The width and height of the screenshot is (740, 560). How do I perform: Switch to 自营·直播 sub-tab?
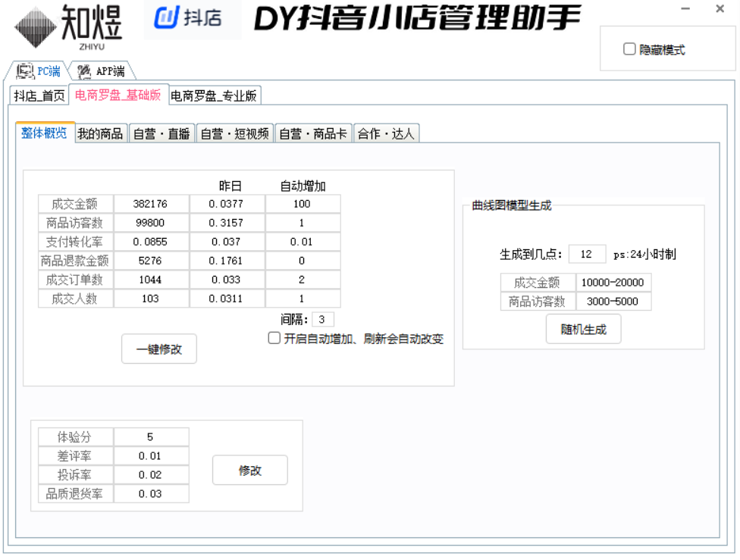pos(161,133)
